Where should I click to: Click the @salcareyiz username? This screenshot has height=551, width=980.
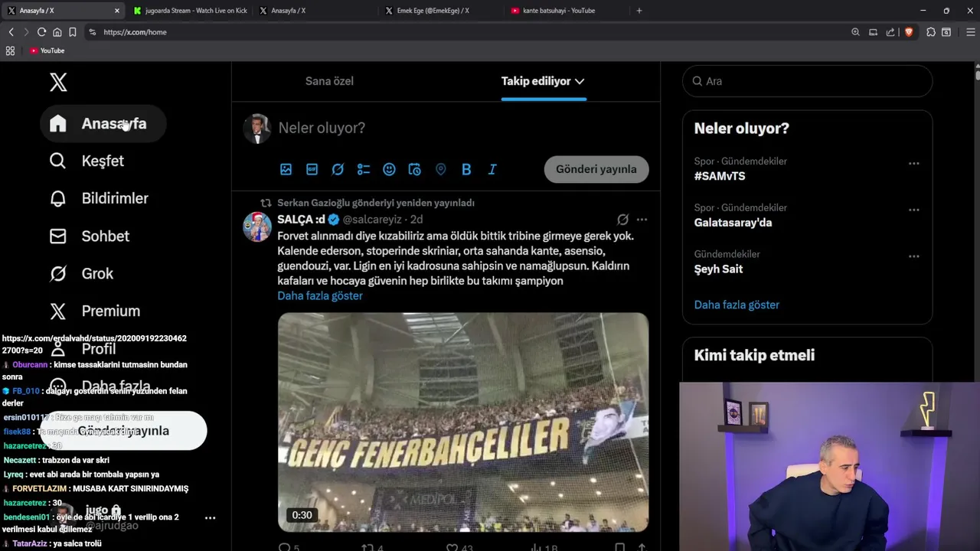(x=374, y=220)
